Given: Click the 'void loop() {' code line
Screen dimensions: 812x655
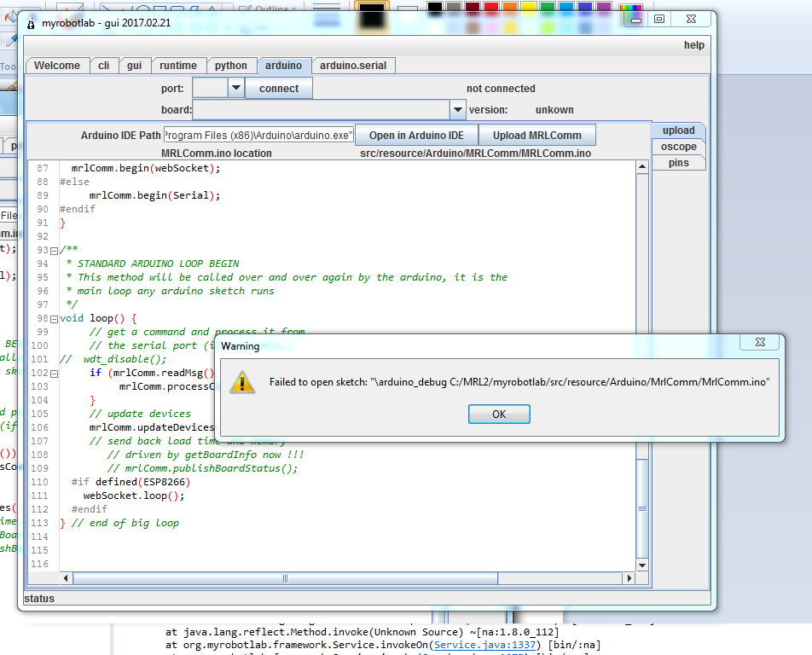Looking at the screenshot, I should (98, 318).
